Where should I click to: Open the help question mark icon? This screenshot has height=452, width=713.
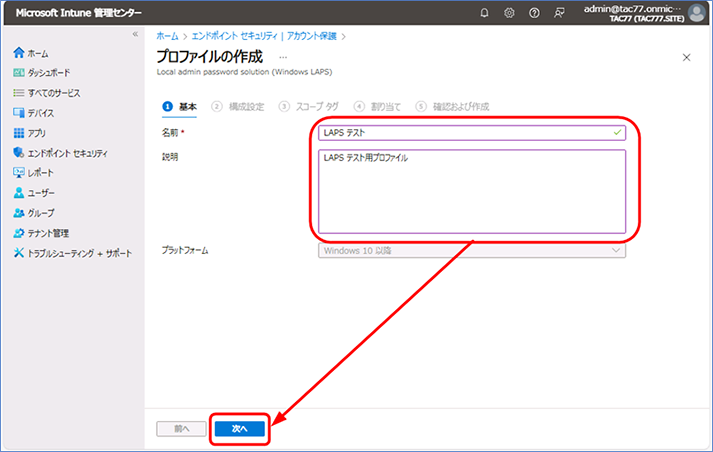click(534, 13)
